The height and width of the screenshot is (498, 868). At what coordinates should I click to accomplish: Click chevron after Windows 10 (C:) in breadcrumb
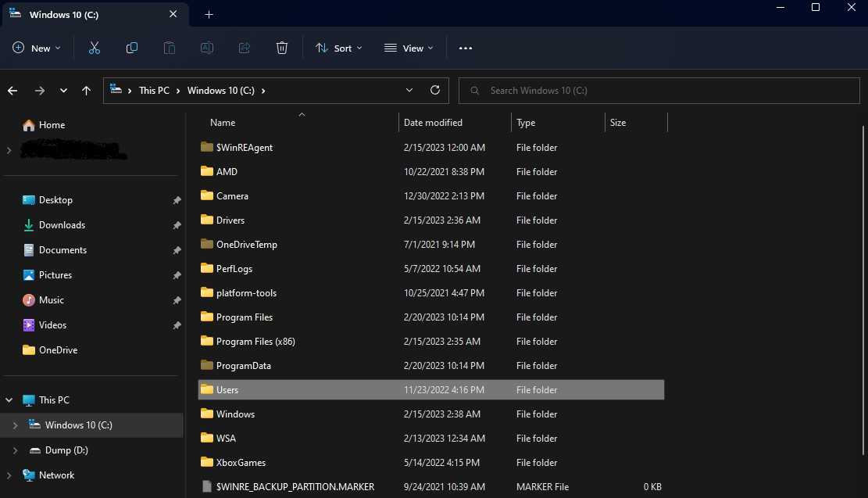click(x=263, y=91)
